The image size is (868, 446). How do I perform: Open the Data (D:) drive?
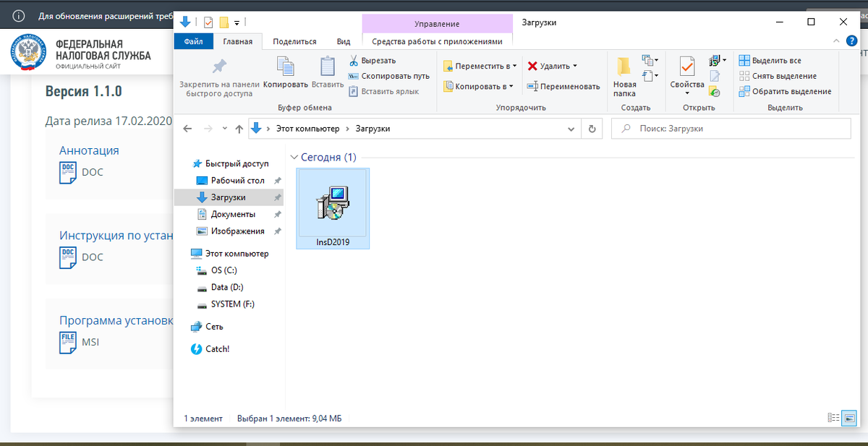(222, 287)
